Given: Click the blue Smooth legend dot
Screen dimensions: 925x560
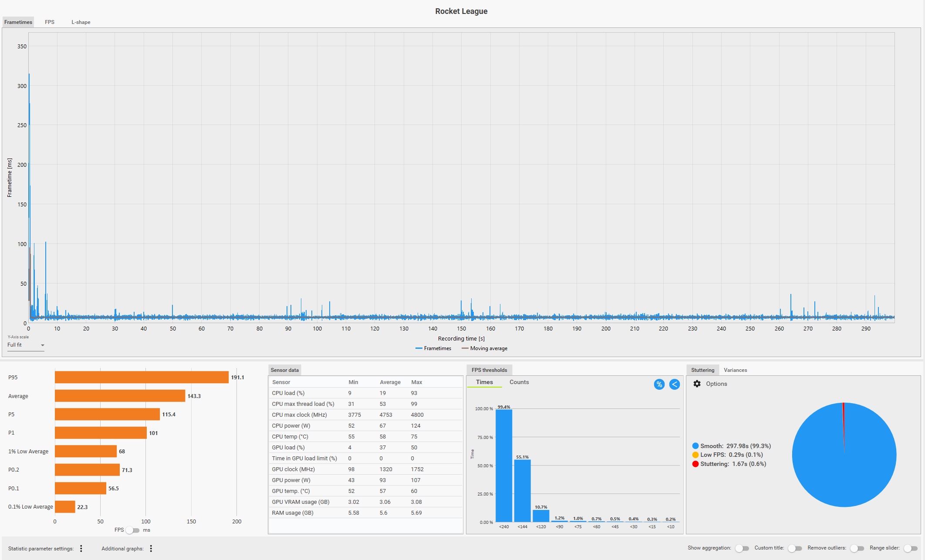Looking at the screenshot, I should 695,446.
